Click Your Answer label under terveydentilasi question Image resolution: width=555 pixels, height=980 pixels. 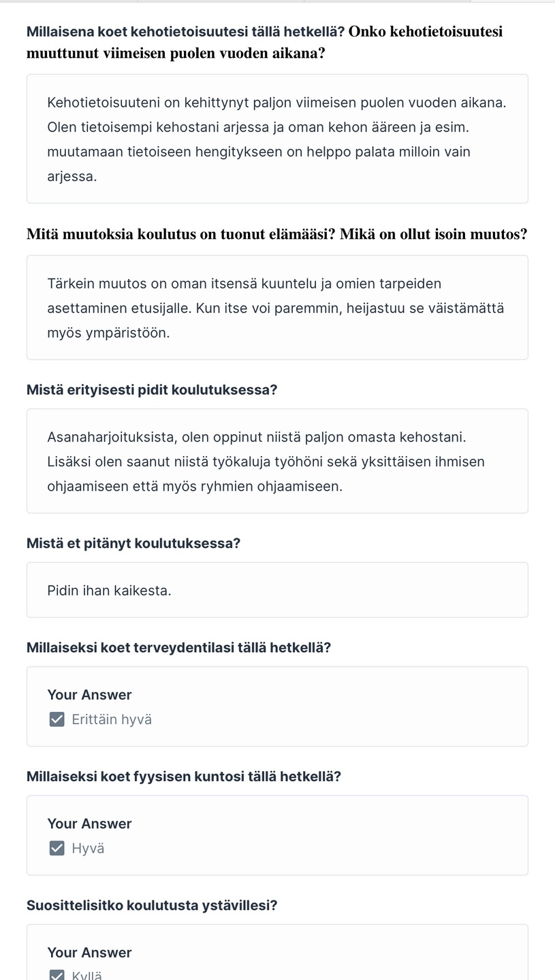click(89, 695)
